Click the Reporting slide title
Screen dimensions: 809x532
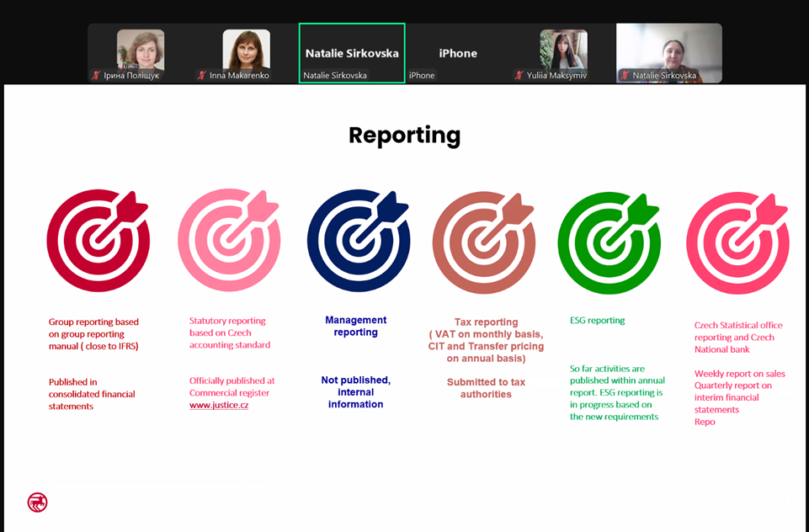click(404, 136)
